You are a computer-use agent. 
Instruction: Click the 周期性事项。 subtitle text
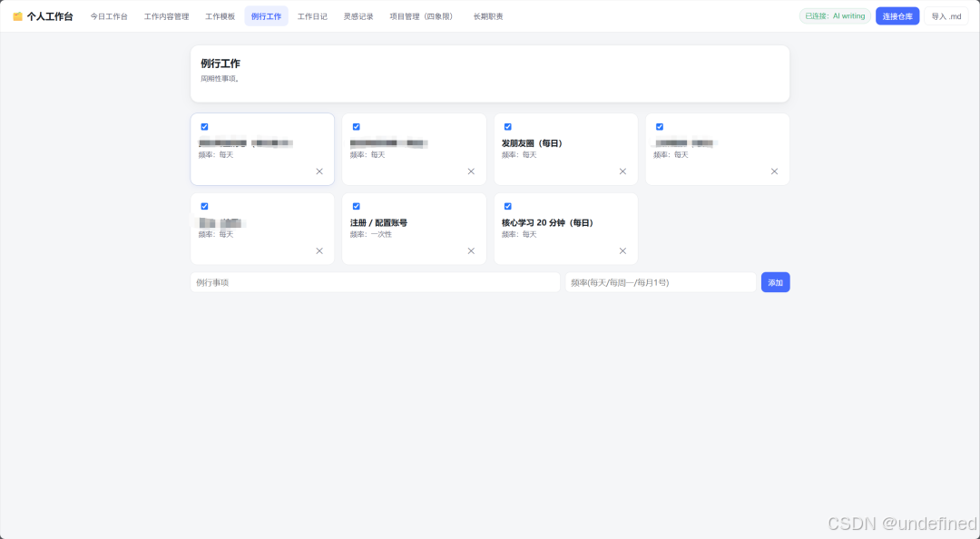[220, 79]
